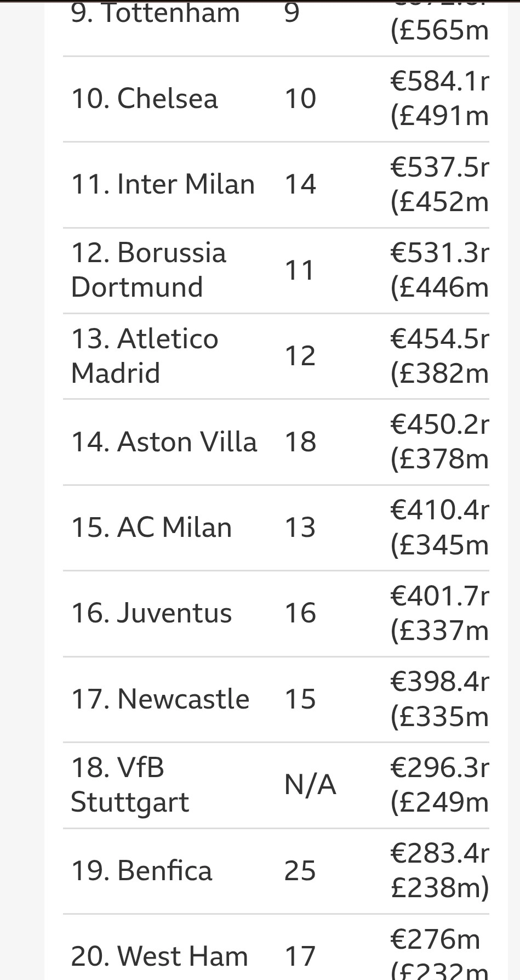Image resolution: width=520 pixels, height=980 pixels.
Task: Select the €401.7m Juventus revenue value
Action: click(x=439, y=597)
